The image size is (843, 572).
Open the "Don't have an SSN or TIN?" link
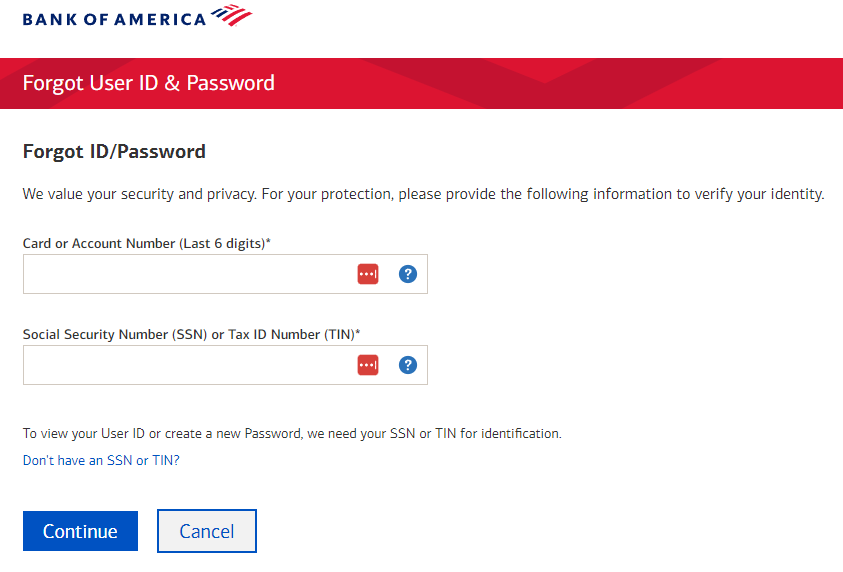click(101, 461)
